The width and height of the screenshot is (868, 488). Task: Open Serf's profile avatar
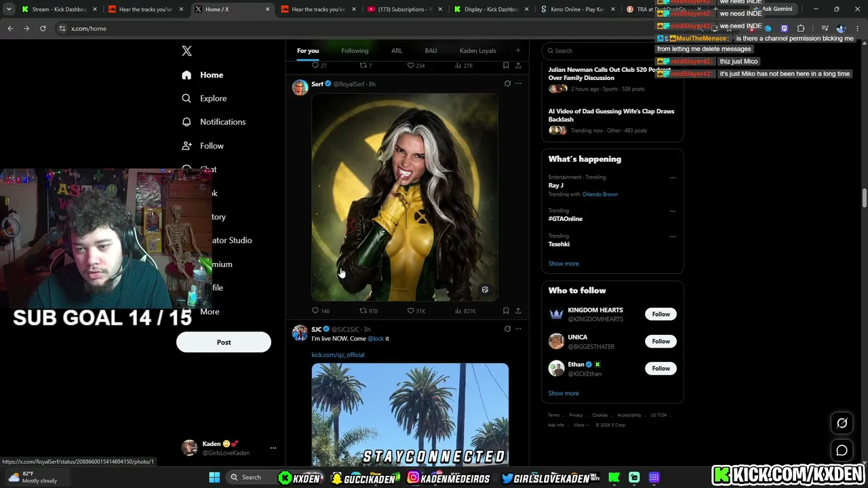pos(300,88)
